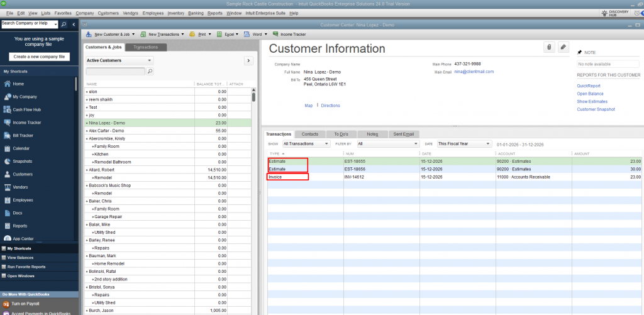Expand the All Transactions show dropdown

(306, 143)
